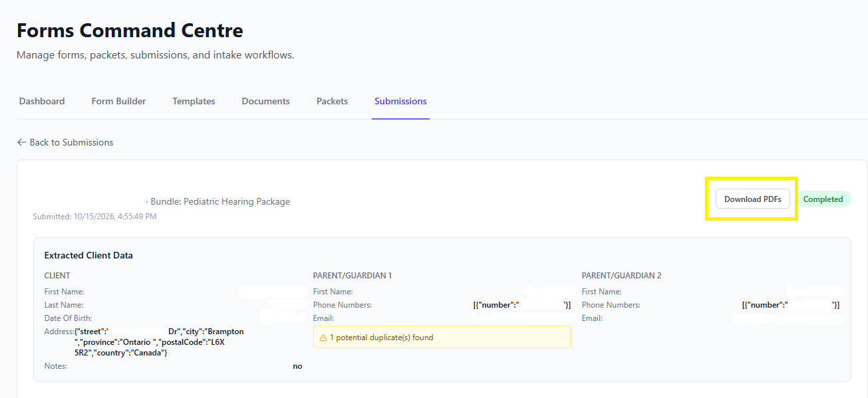Open the Dashboard tab
Image resolution: width=868 pixels, height=398 pixels.
pos(42,101)
